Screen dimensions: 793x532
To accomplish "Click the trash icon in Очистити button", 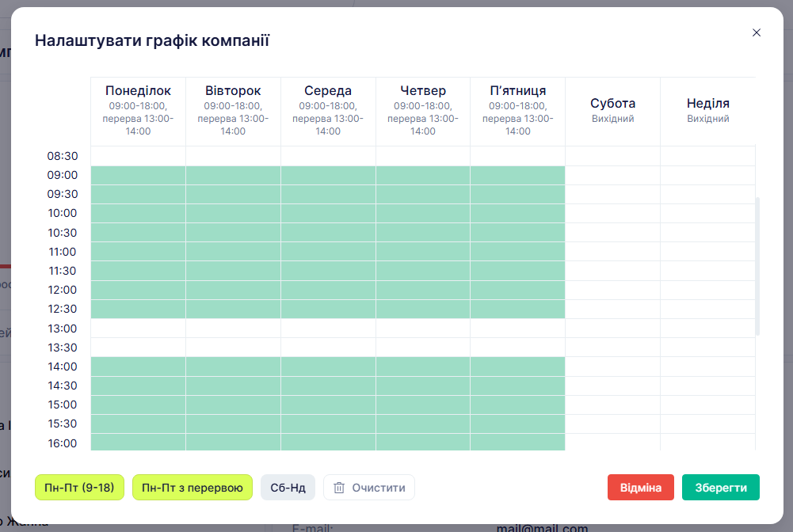I will click(339, 488).
